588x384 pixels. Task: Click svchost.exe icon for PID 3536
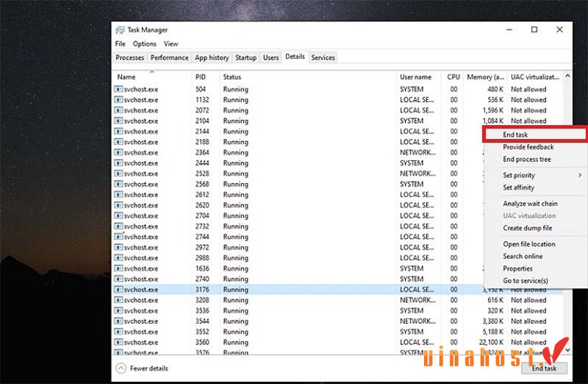pos(118,310)
